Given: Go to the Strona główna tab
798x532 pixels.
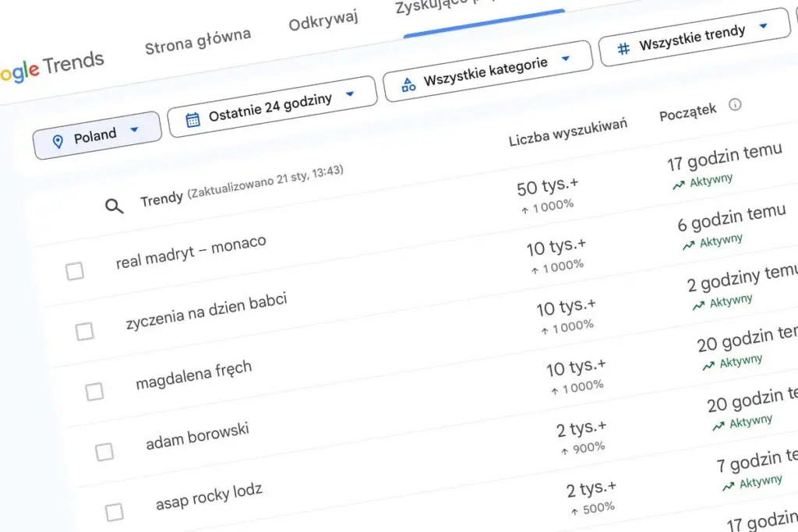Looking at the screenshot, I should coord(197,41).
